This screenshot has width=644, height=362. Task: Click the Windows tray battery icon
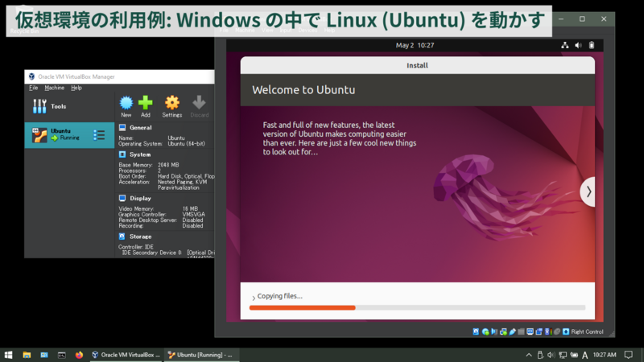click(574, 355)
